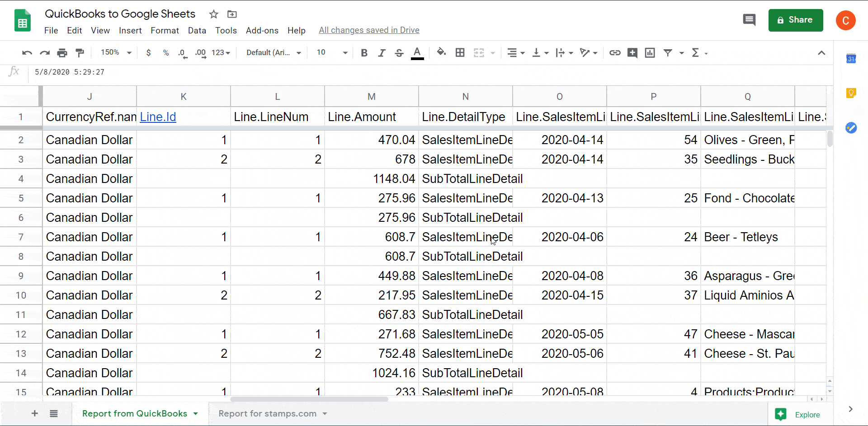
Task: Open the Keep side panel icon
Action: point(851,93)
